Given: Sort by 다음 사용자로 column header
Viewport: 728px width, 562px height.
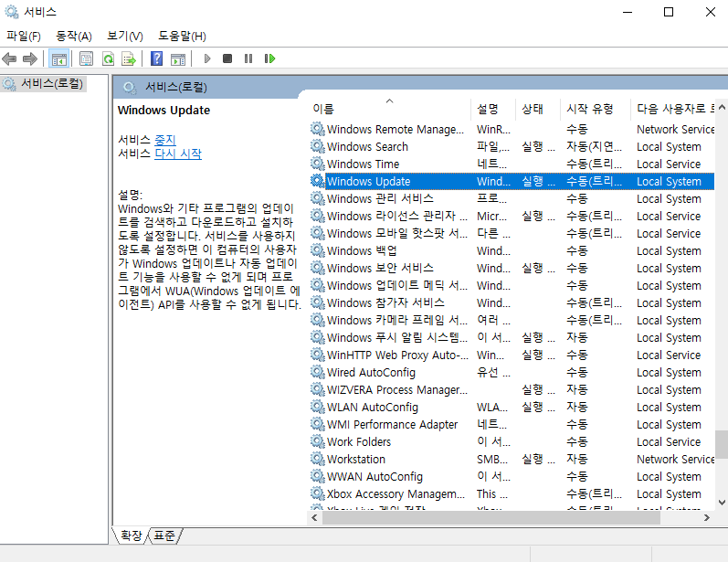Looking at the screenshot, I should click(x=673, y=109).
